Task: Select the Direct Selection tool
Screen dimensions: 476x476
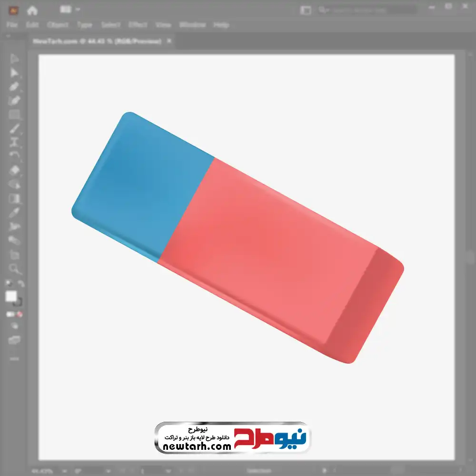Action: (x=15, y=73)
